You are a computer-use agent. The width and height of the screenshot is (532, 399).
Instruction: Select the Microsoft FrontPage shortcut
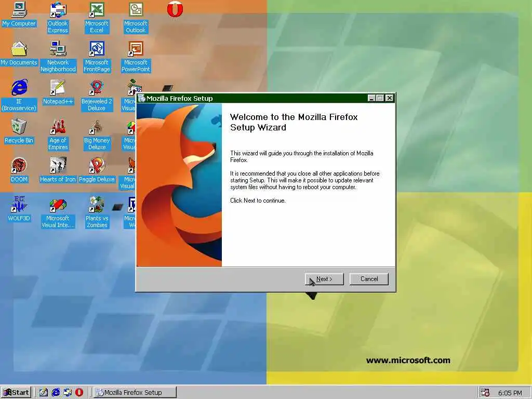click(97, 57)
